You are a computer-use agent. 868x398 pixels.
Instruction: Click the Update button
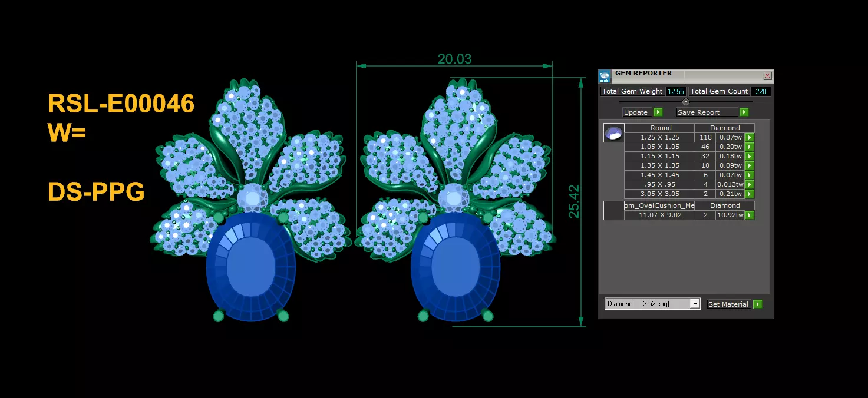click(638, 112)
